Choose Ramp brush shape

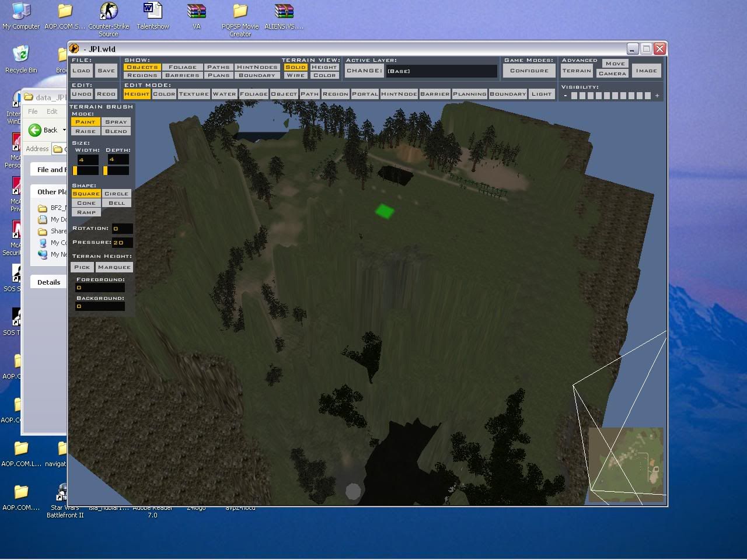click(x=86, y=212)
